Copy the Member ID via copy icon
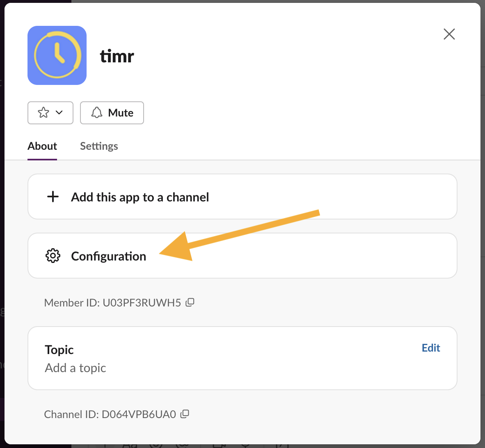Screen dimensions: 485x448 click(190, 302)
